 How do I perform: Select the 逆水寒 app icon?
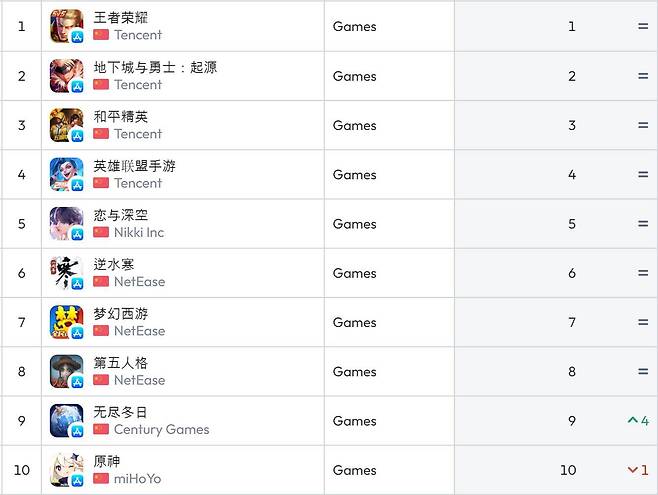pyautogui.click(x=66, y=273)
